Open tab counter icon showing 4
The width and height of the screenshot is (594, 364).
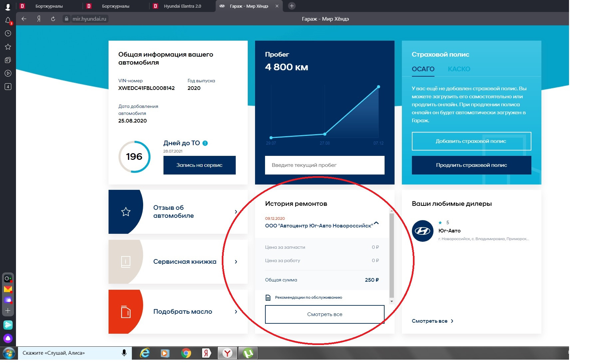click(8, 87)
